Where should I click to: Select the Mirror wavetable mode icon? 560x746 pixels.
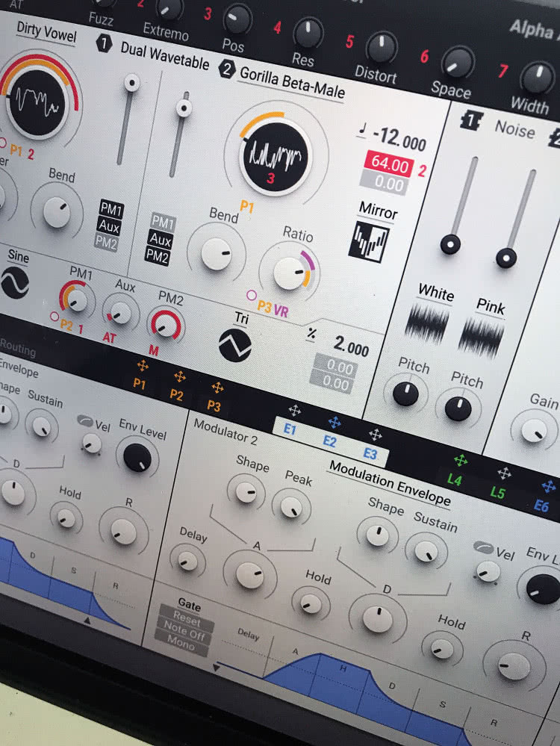tap(370, 241)
